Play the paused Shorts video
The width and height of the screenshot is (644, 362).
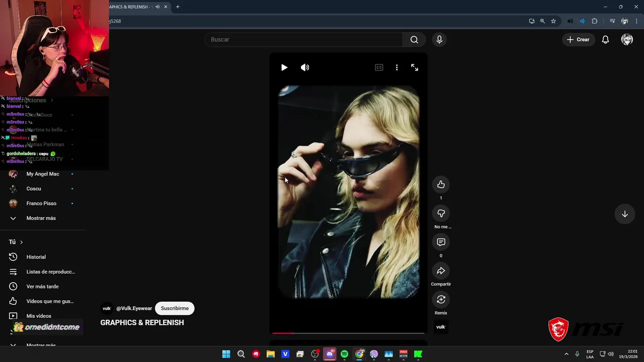click(284, 67)
